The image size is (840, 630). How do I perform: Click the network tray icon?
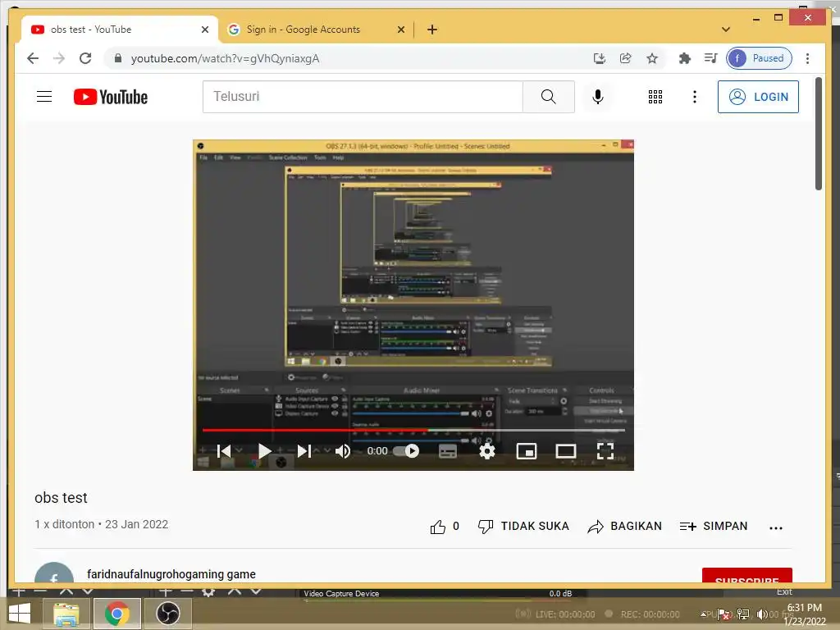click(x=743, y=614)
